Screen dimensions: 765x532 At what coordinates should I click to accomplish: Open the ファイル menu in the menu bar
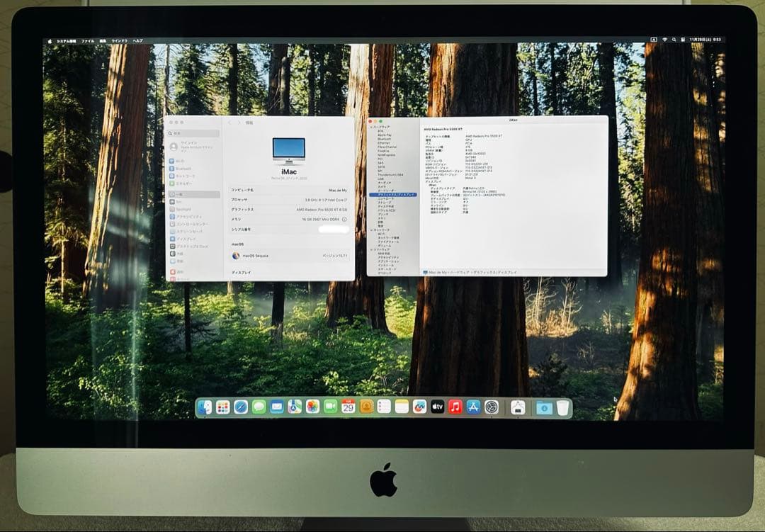tap(88, 41)
